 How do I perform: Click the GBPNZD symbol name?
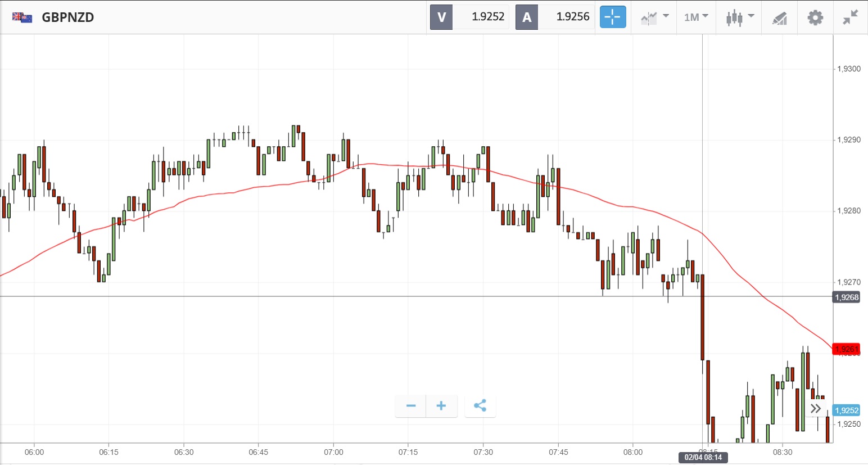pos(68,17)
